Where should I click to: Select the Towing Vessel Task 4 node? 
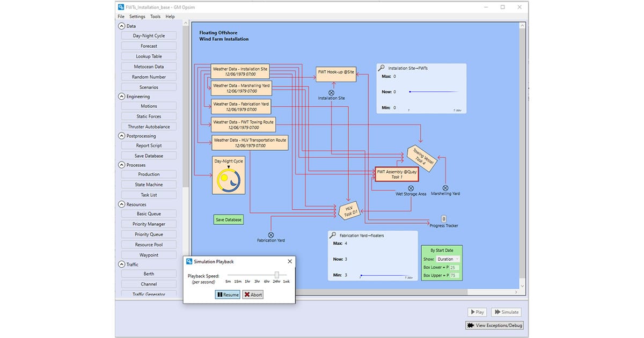coord(421,158)
